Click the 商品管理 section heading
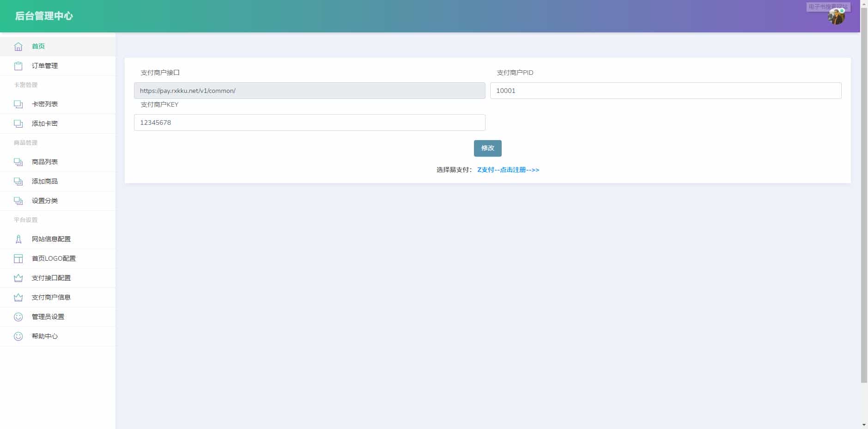 coord(26,143)
